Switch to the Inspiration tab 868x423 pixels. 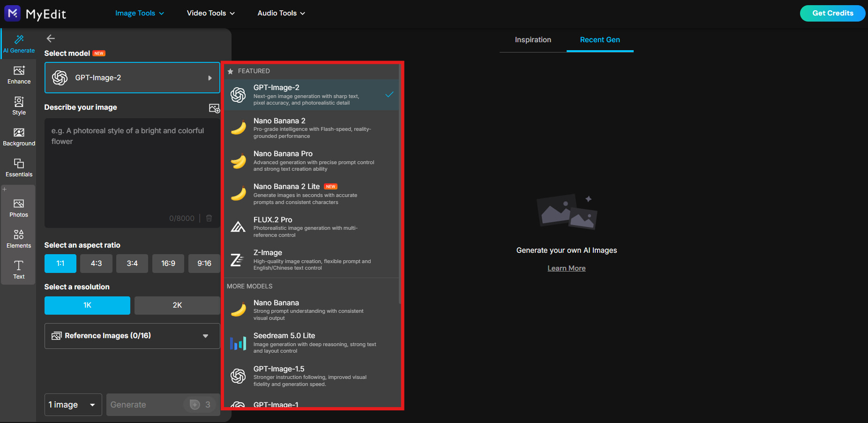pyautogui.click(x=533, y=40)
